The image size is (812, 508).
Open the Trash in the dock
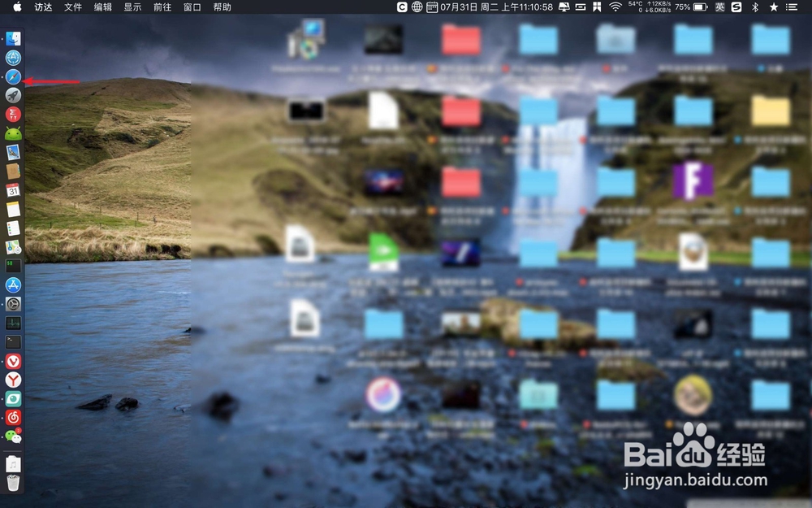click(x=13, y=483)
